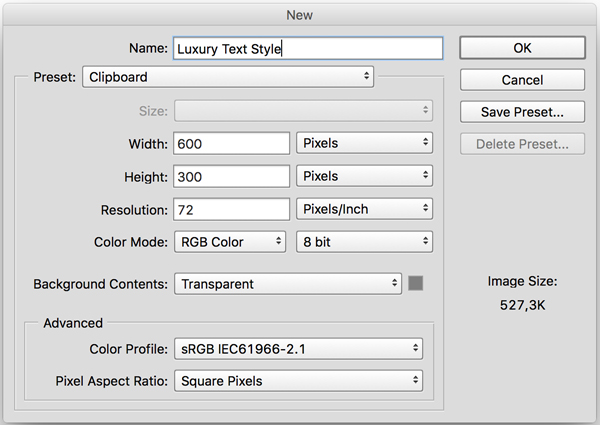Click the Advanced section label
Image resolution: width=600 pixels, height=425 pixels.
point(73,323)
